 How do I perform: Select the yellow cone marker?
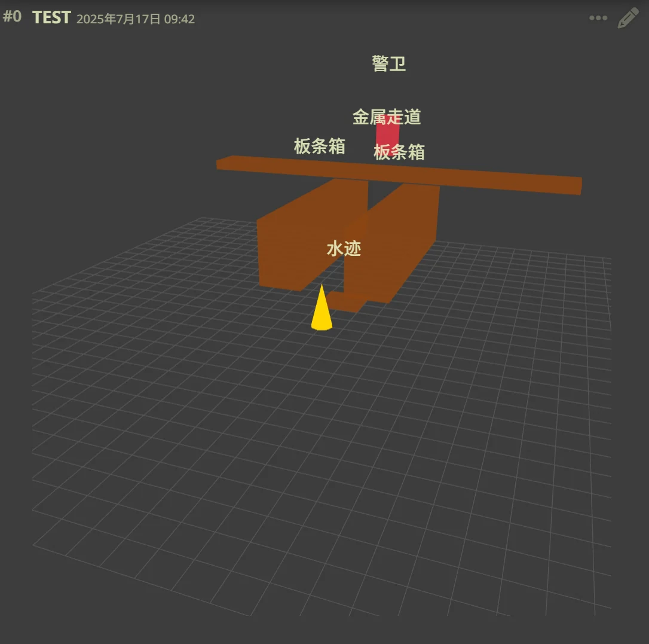pyautogui.click(x=322, y=308)
